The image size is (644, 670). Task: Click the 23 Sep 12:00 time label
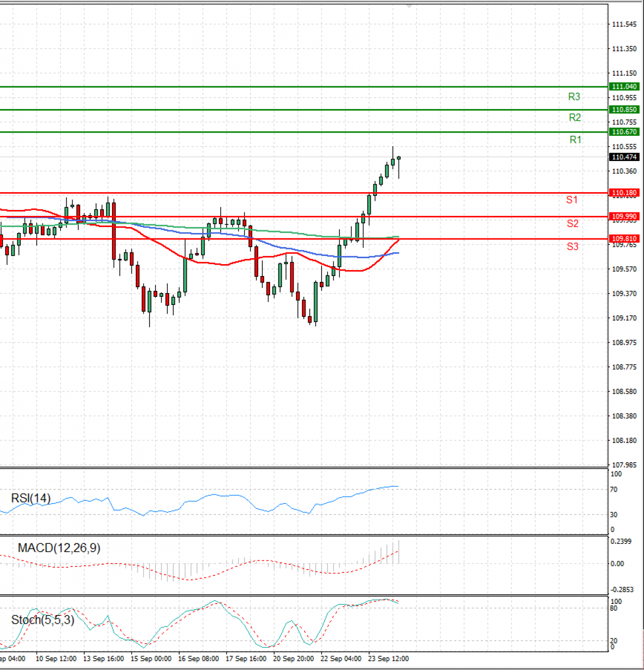point(388,659)
